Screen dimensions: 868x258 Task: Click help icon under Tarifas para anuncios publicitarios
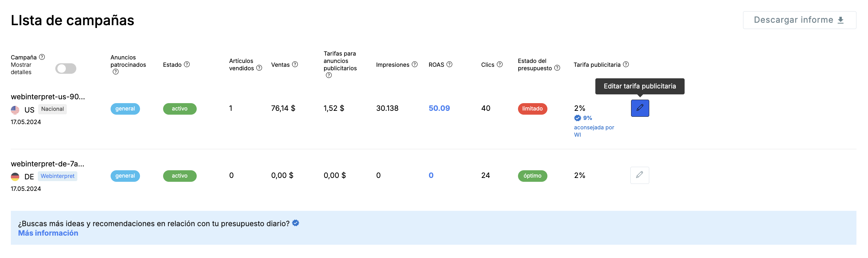tap(329, 76)
